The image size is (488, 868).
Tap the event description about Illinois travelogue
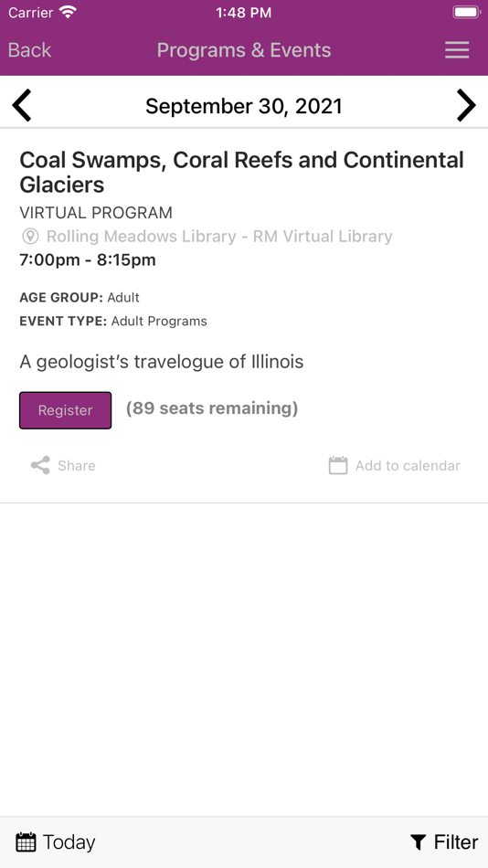coord(161,362)
